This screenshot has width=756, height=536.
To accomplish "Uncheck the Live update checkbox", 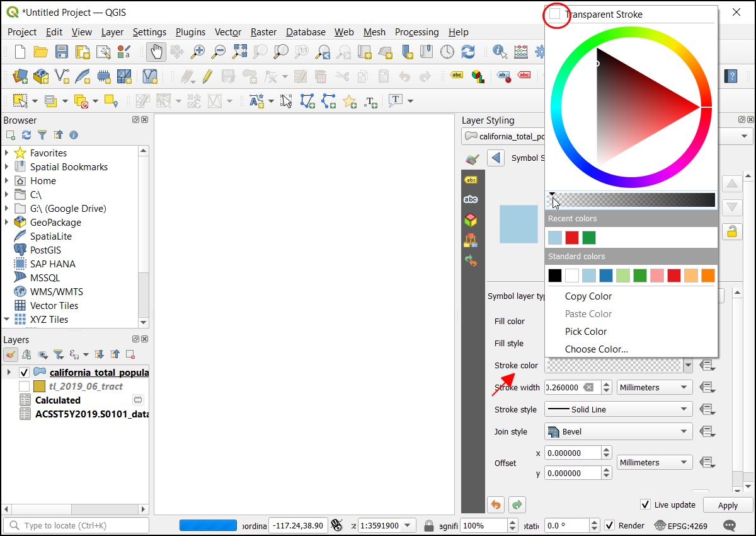I will click(645, 504).
